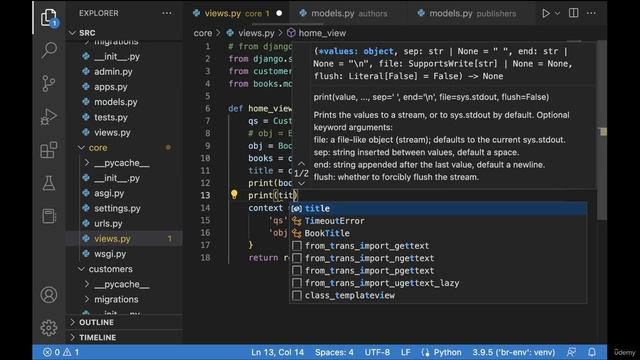Choose class_templateview snippet suggestion
The width and height of the screenshot is (640, 360).
click(438, 295)
